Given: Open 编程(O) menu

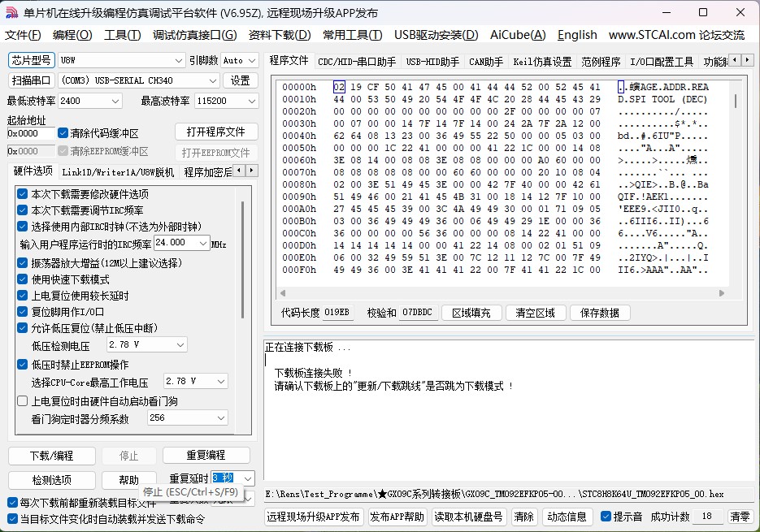Looking at the screenshot, I should tap(72, 35).
